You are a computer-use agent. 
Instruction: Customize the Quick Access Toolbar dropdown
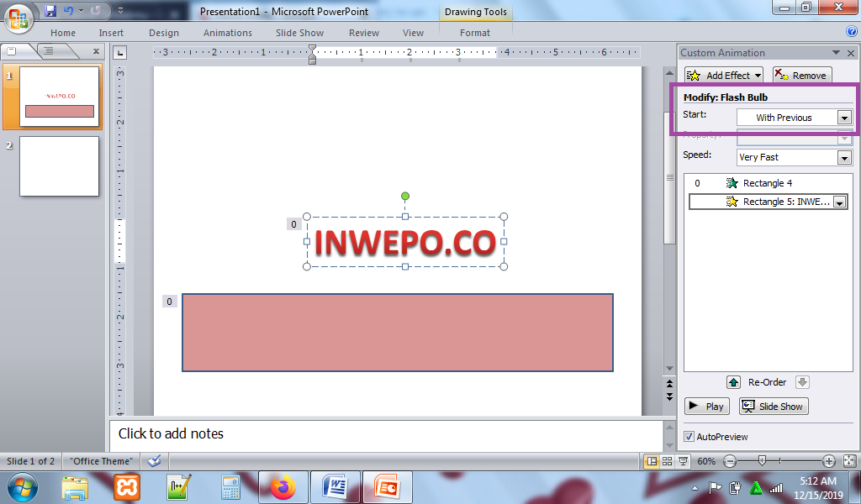[120, 10]
